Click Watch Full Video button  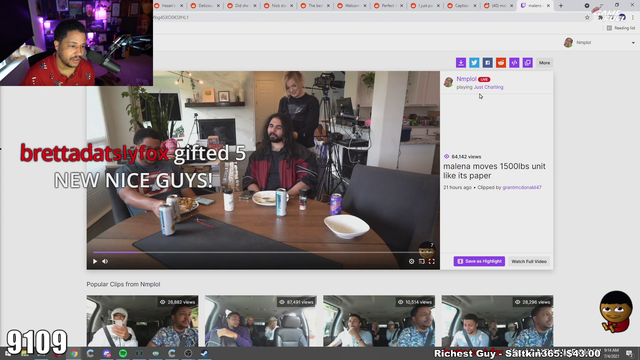pos(529,261)
